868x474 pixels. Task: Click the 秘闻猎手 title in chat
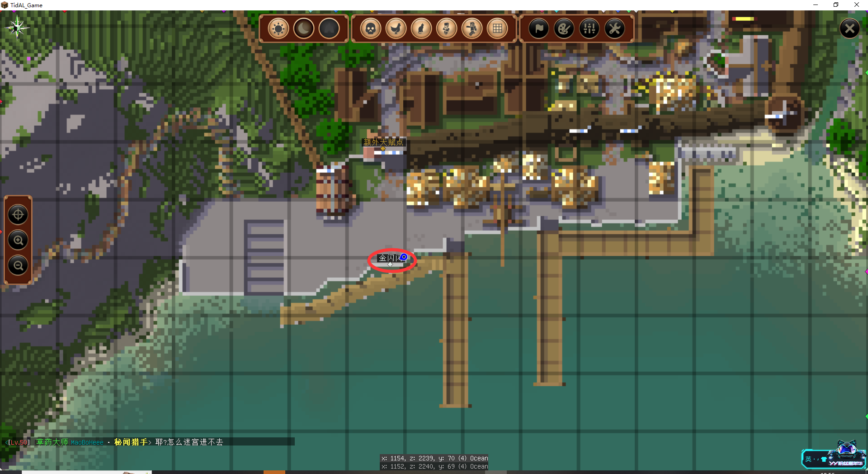tap(131, 442)
